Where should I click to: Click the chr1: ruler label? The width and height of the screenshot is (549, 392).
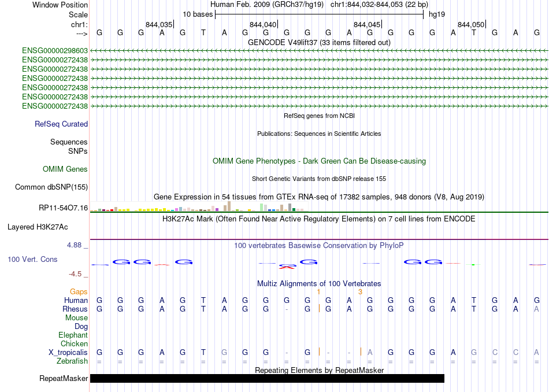(x=79, y=24)
